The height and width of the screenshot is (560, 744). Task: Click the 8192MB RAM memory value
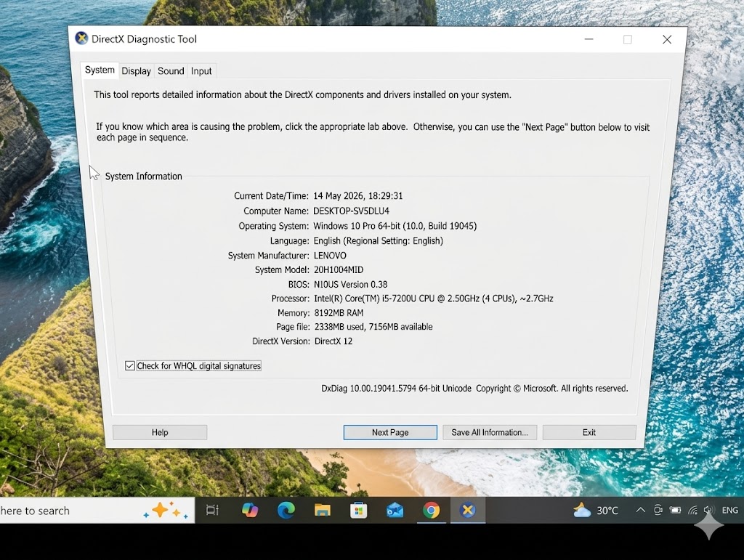(339, 313)
